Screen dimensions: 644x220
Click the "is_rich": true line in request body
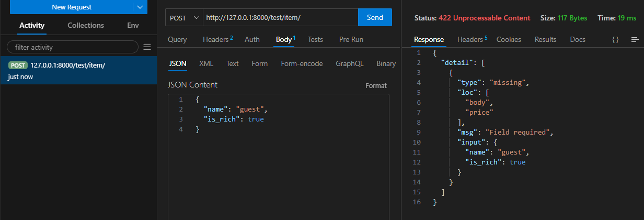pyautogui.click(x=234, y=119)
